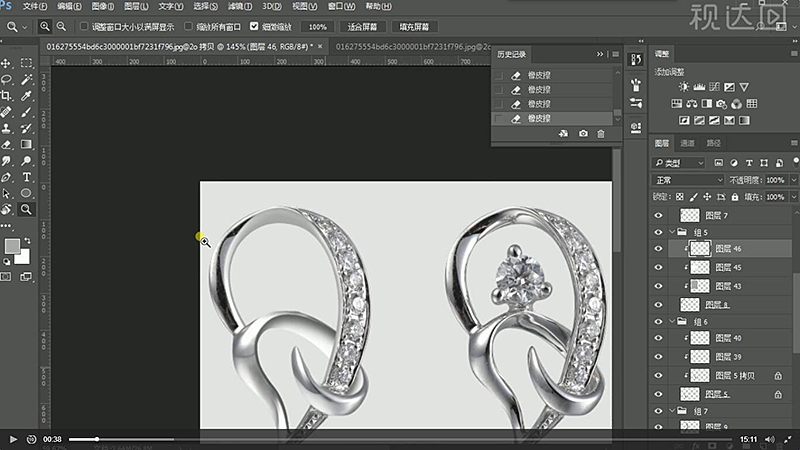Click the 适合屏幕 fit screen button
This screenshot has height=450, width=800.
click(x=362, y=27)
